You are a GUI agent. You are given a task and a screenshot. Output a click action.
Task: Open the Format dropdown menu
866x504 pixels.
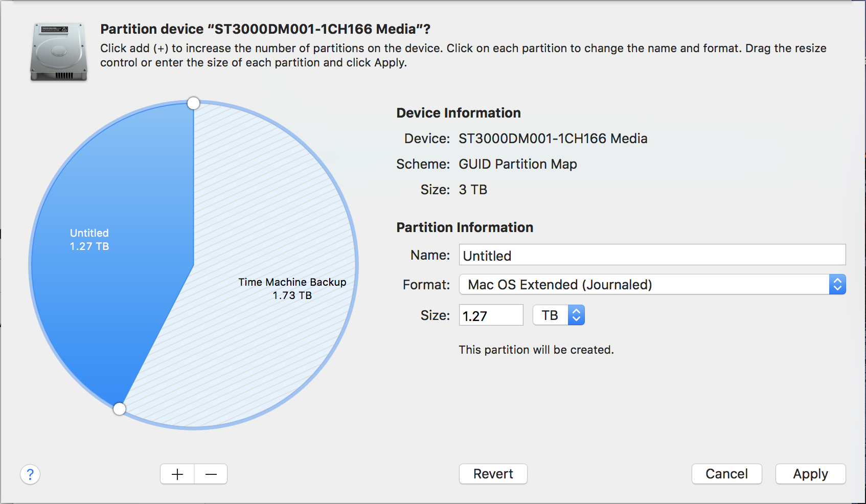(x=652, y=285)
